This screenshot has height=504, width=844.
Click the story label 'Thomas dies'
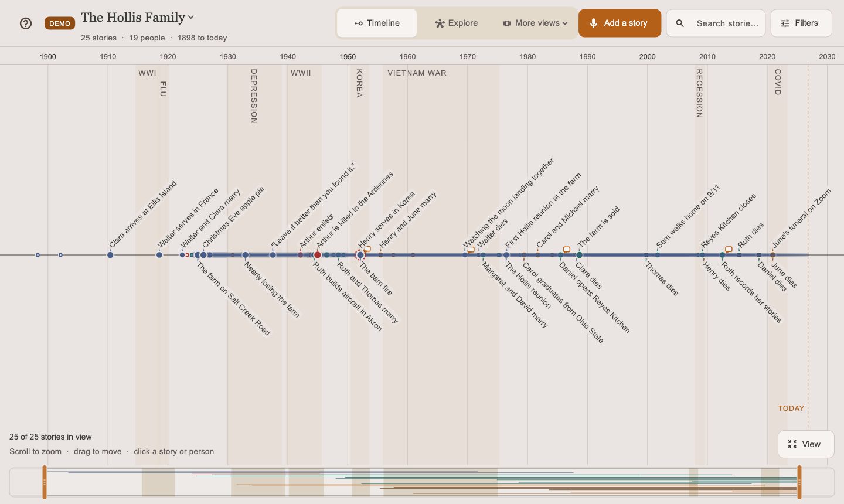pos(662,279)
